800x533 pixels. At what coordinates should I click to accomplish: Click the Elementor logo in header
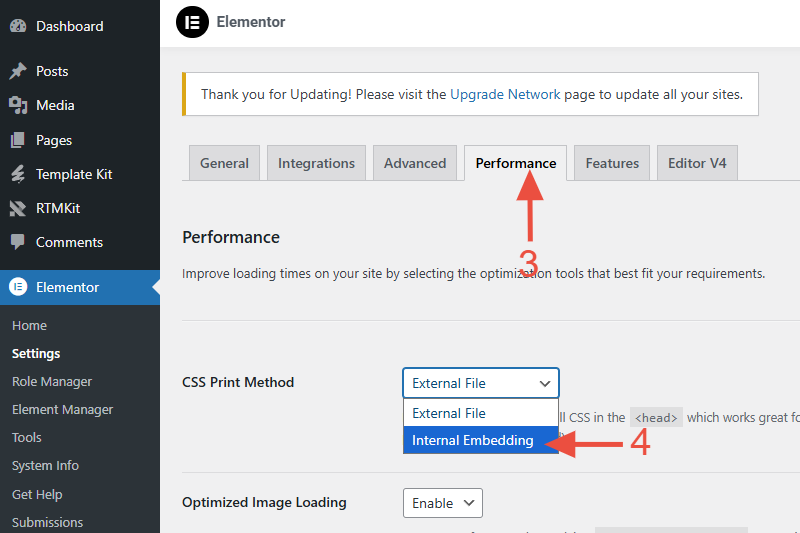tap(192, 22)
